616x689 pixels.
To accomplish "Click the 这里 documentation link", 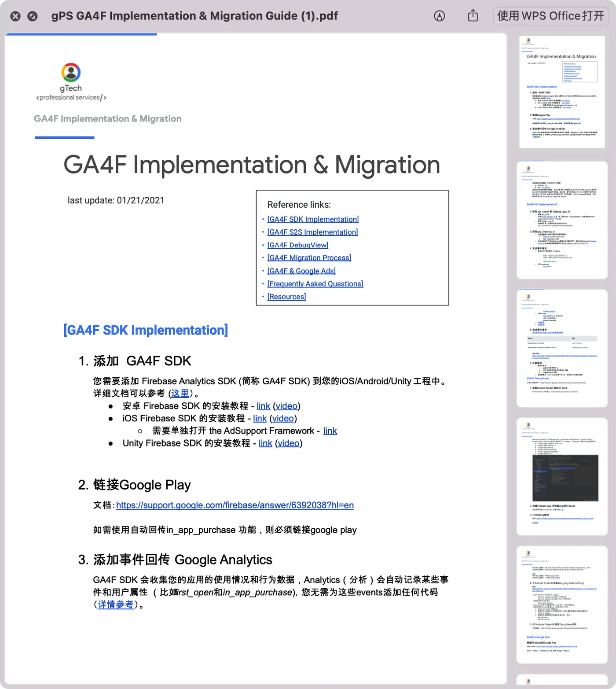I will click(x=180, y=393).
